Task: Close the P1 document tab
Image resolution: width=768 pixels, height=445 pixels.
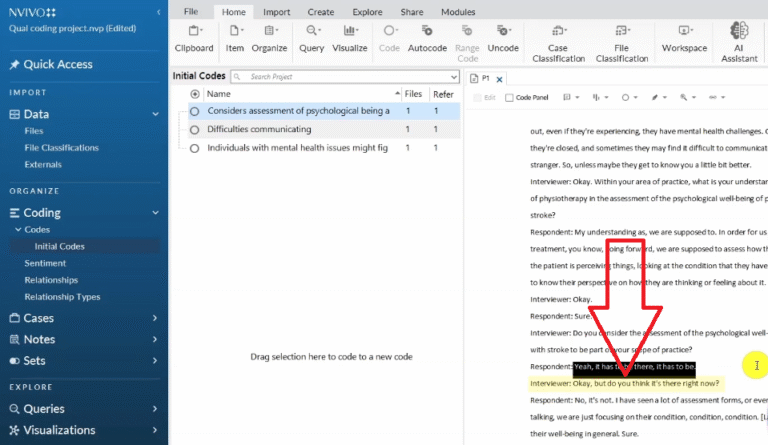Action: coord(499,79)
